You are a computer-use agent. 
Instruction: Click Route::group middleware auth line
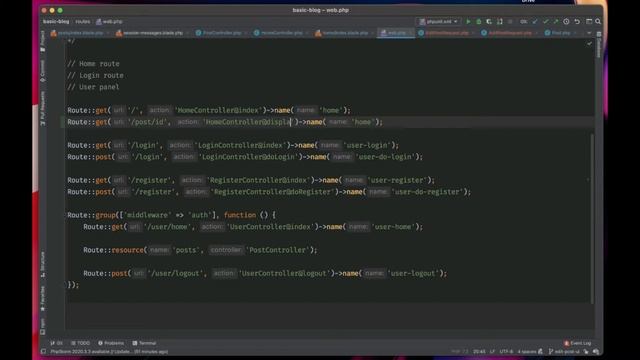point(171,215)
